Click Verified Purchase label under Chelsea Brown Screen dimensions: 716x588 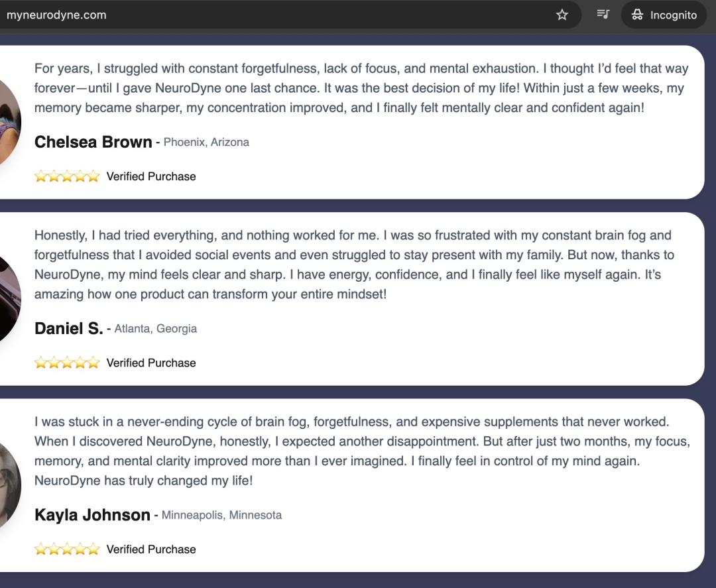[151, 176]
